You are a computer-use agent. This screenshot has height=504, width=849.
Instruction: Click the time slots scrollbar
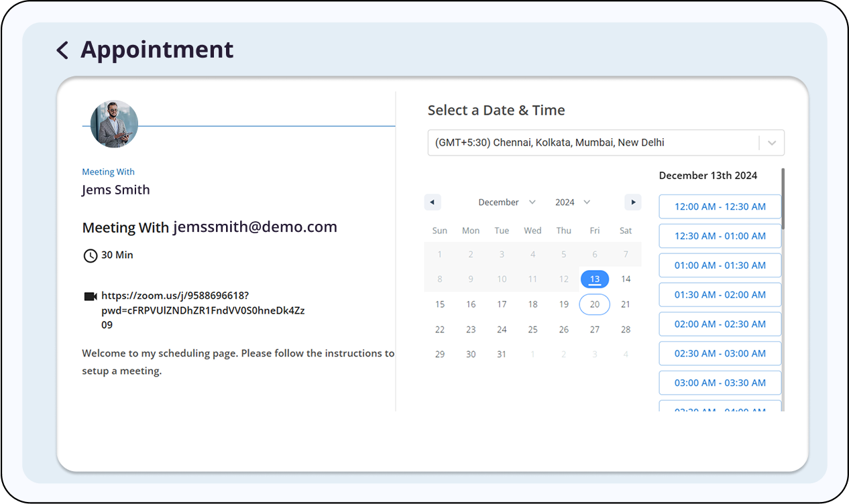click(783, 198)
